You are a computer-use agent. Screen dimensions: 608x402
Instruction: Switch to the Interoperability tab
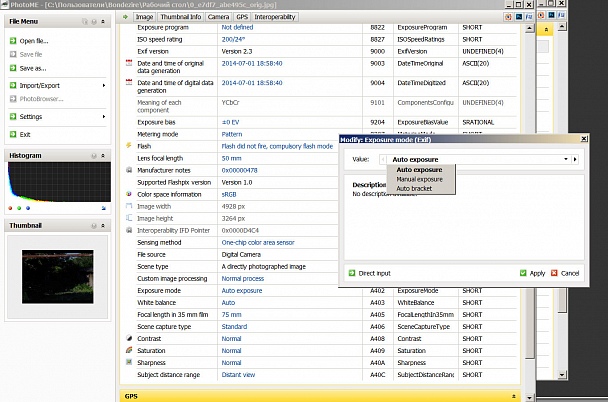click(x=275, y=17)
